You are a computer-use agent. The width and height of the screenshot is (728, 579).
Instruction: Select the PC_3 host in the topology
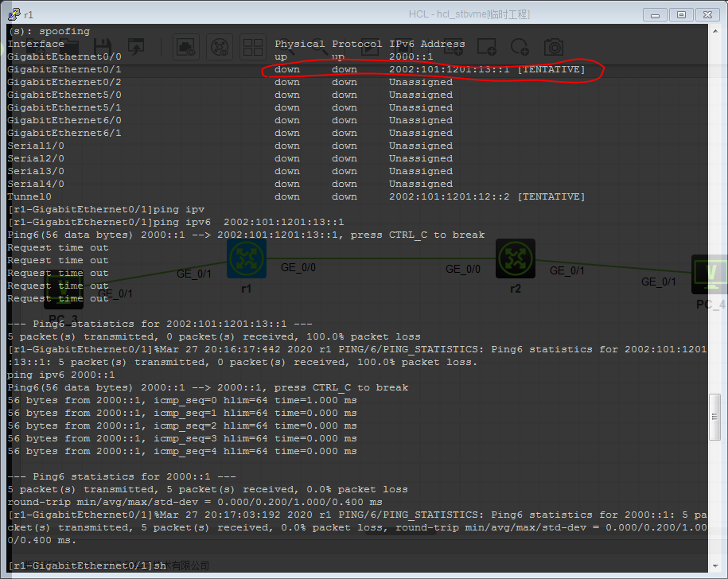click(64, 290)
